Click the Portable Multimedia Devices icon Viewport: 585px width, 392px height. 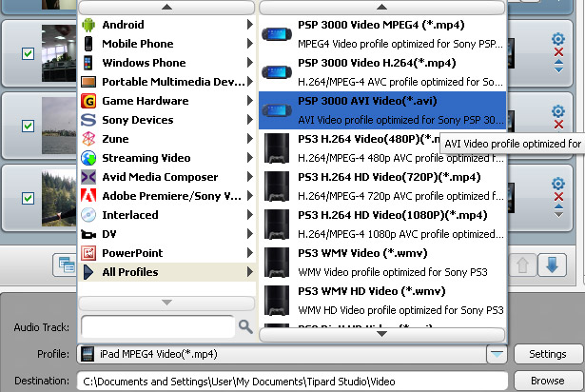click(88, 82)
